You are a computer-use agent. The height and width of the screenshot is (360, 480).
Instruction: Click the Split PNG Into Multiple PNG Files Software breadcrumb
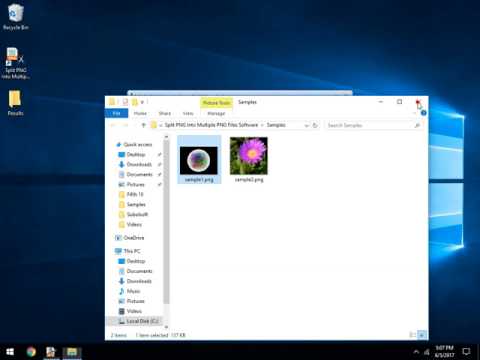click(211, 125)
